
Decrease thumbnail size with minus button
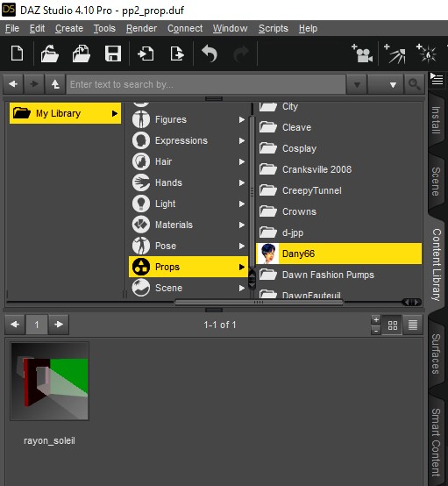point(376,331)
